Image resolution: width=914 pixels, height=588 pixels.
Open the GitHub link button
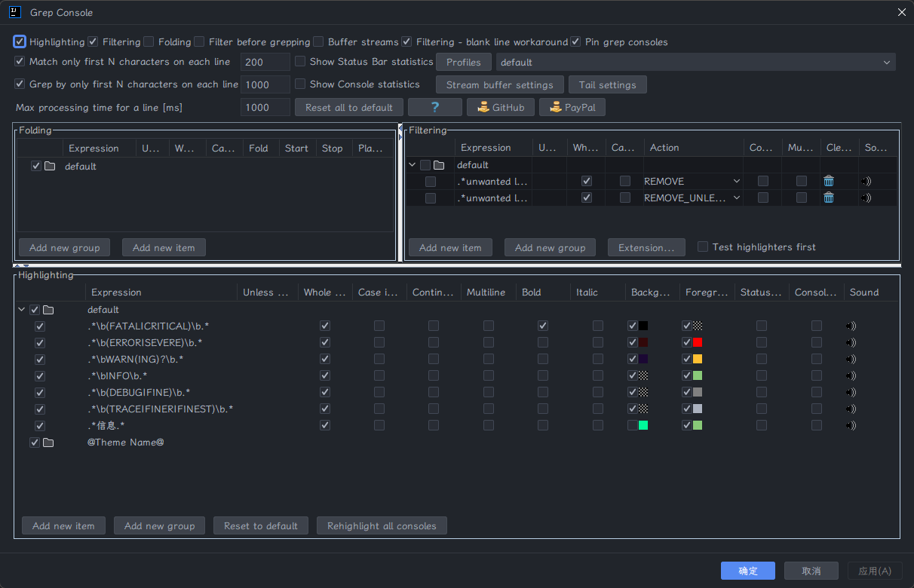tap(501, 107)
